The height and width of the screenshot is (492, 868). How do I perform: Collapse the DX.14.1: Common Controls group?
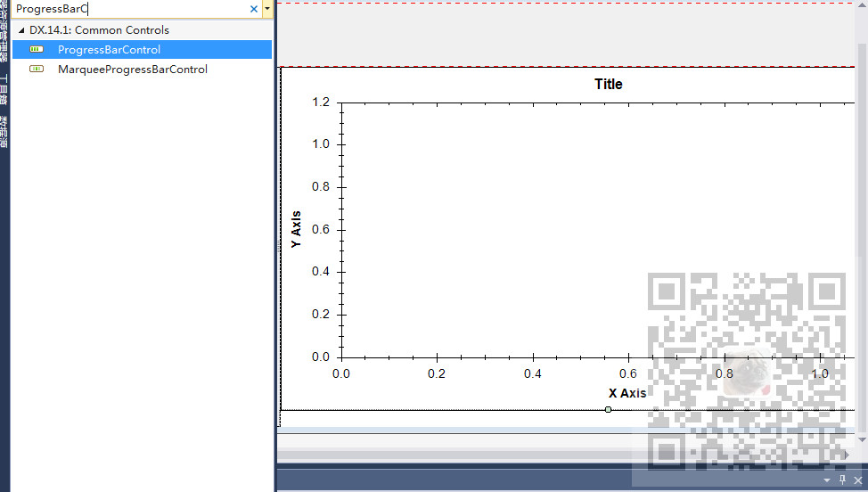point(21,30)
